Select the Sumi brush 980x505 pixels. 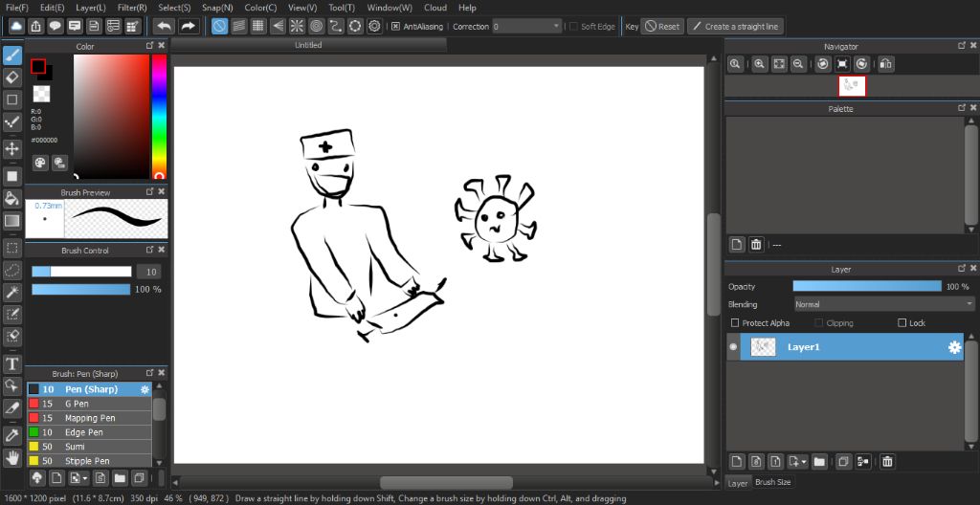click(89, 447)
